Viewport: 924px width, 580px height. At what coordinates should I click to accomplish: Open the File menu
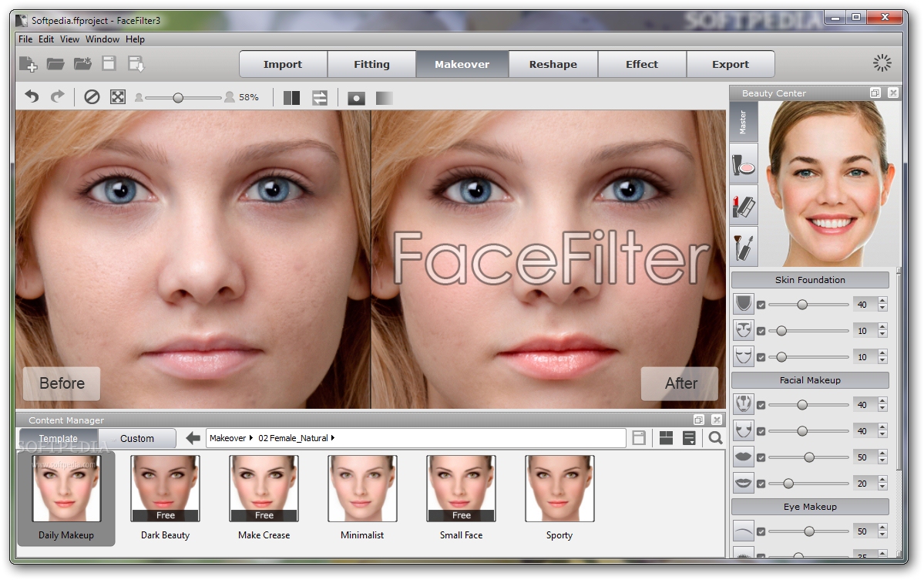click(25, 39)
